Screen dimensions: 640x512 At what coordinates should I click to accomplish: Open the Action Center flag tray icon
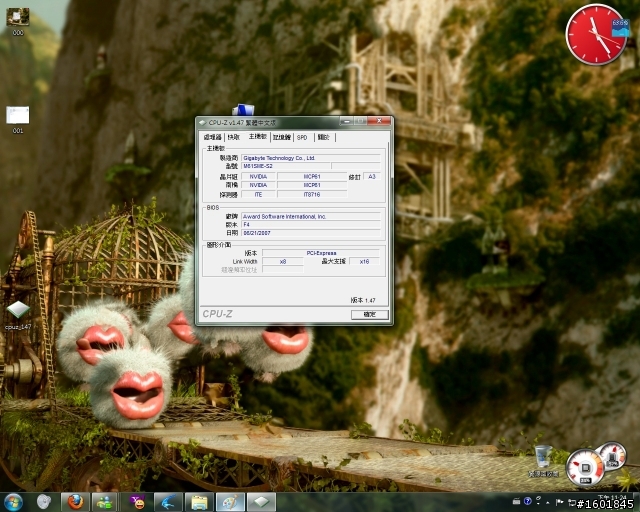[x=560, y=502]
